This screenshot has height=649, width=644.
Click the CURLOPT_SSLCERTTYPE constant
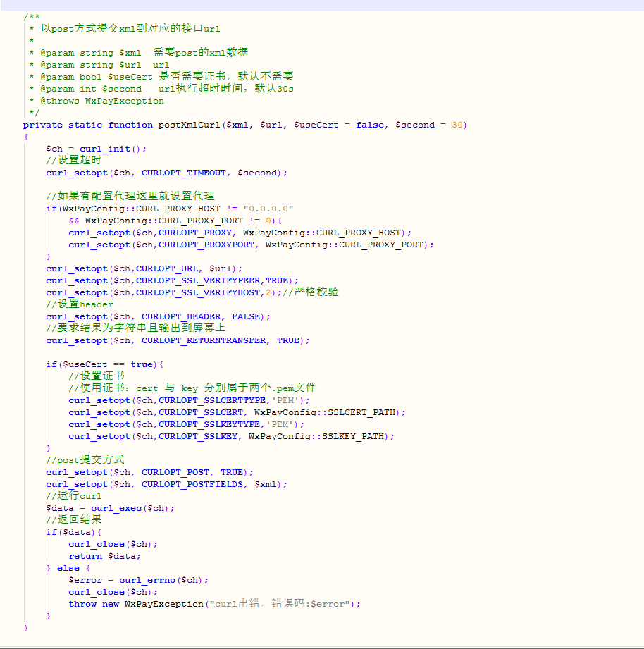(x=212, y=401)
